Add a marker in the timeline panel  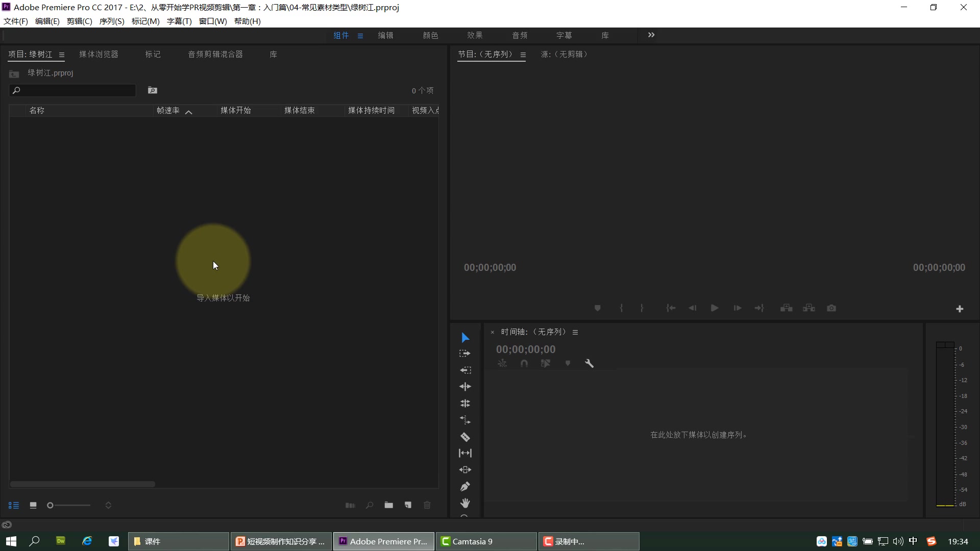tap(568, 363)
